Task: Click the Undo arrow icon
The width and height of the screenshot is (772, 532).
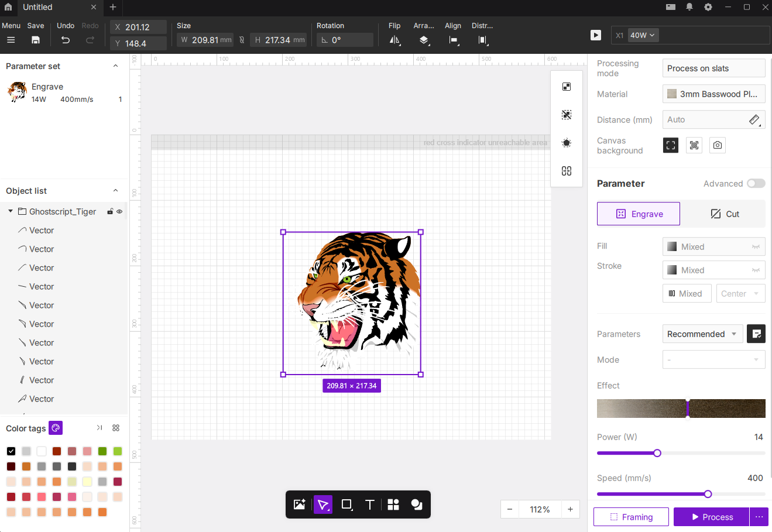Action: point(66,40)
